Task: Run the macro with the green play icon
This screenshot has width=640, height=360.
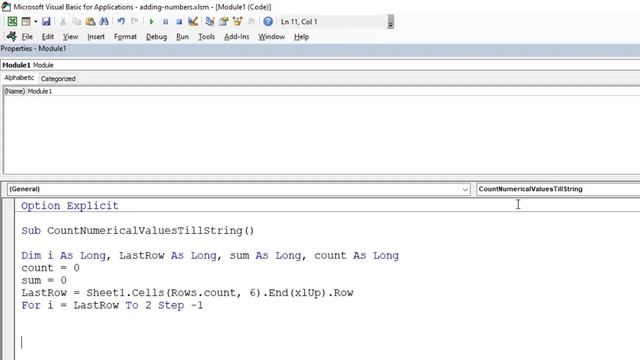Action: click(151, 22)
